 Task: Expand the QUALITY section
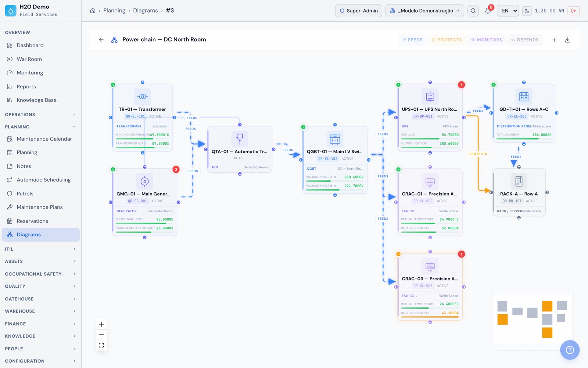(40, 286)
